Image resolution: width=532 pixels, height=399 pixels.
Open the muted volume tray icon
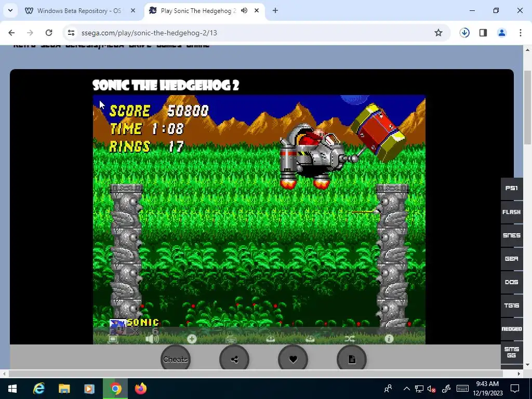click(432, 389)
